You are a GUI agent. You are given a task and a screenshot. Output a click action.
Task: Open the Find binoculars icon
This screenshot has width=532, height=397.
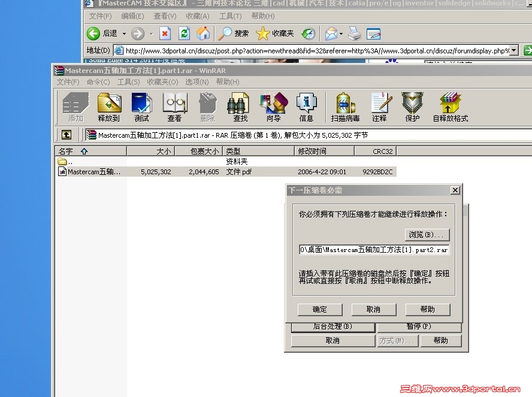point(240,107)
